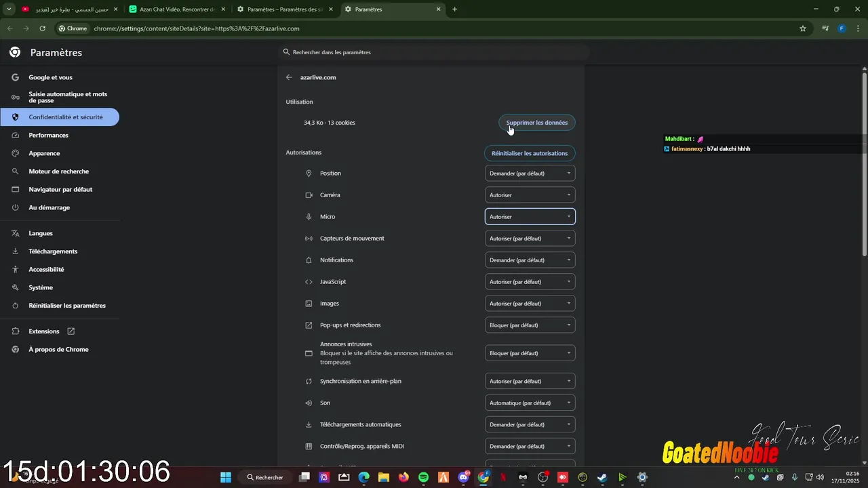
Task: Switch to the Paramètres des sites tab
Action: coord(285,9)
